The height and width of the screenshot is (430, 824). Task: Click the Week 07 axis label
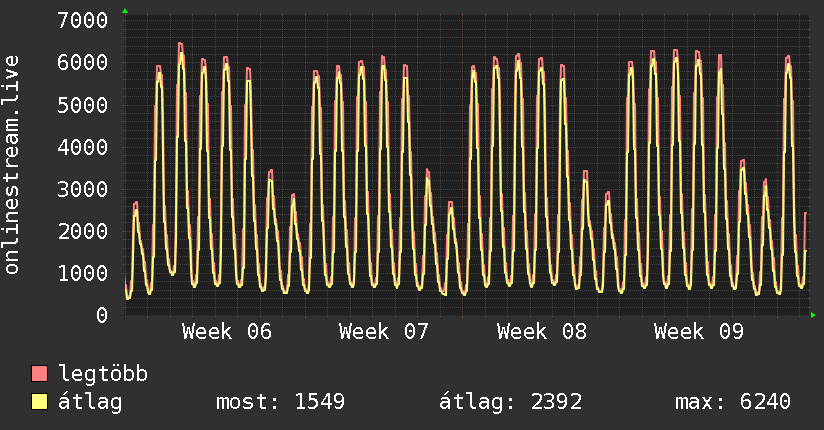384,332
